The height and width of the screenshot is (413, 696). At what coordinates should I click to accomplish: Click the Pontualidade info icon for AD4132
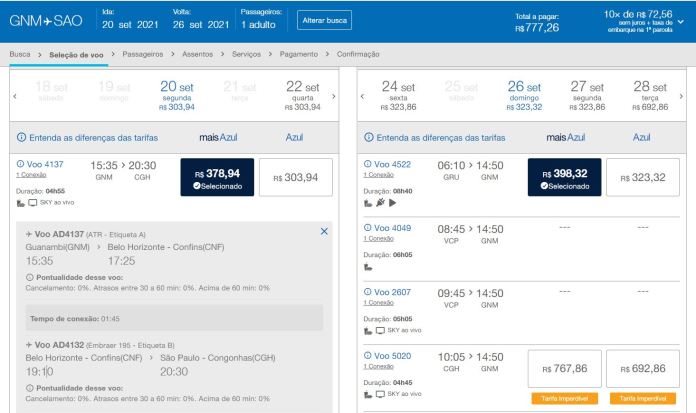[x=30, y=388]
